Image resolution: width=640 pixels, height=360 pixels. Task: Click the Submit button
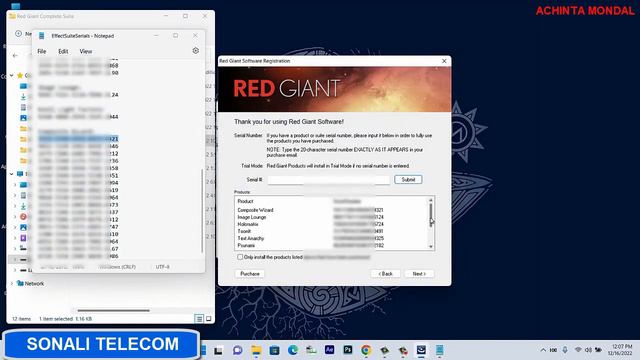(408, 180)
